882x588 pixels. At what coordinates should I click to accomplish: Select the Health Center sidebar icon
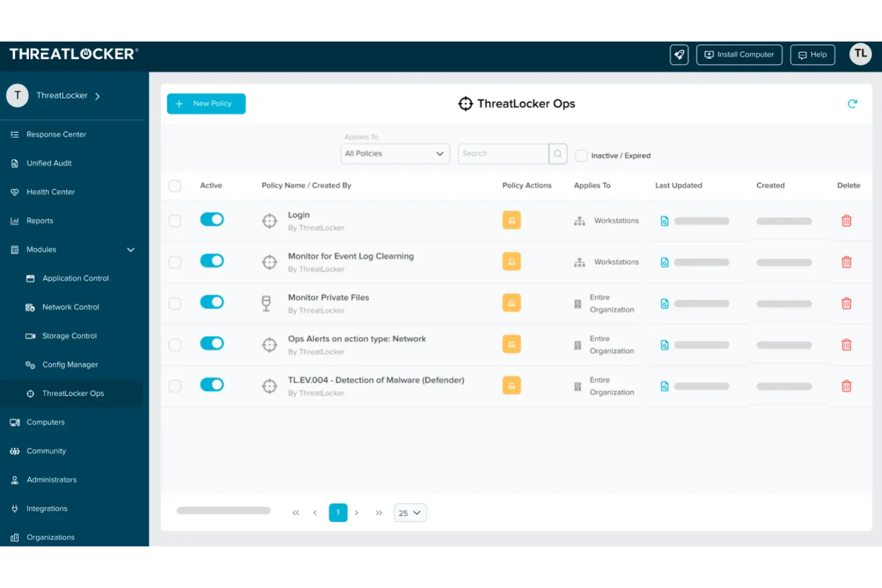(x=14, y=192)
